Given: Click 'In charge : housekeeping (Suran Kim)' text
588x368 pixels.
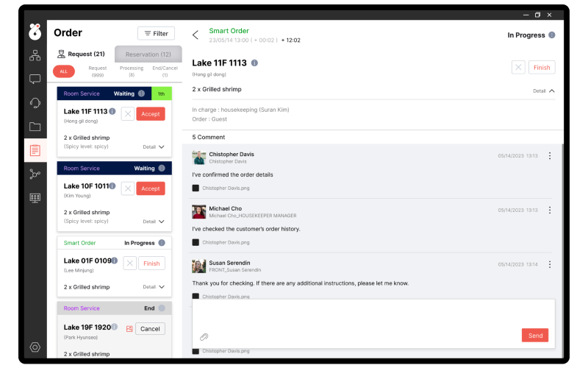Looking at the screenshot, I should point(240,110).
